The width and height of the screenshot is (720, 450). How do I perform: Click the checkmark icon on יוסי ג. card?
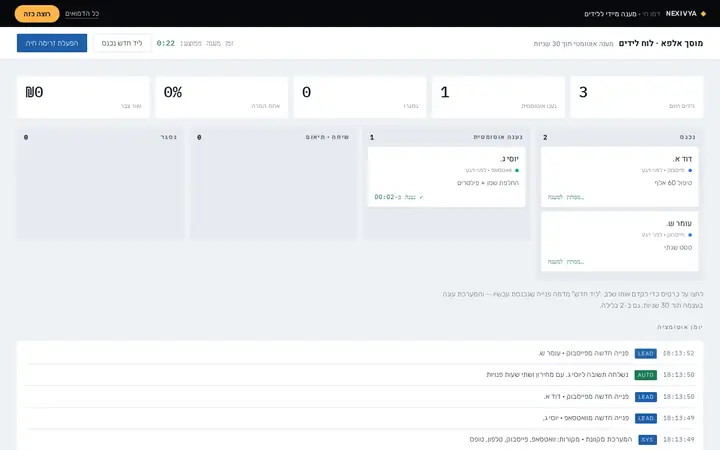pyautogui.click(x=422, y=197)
